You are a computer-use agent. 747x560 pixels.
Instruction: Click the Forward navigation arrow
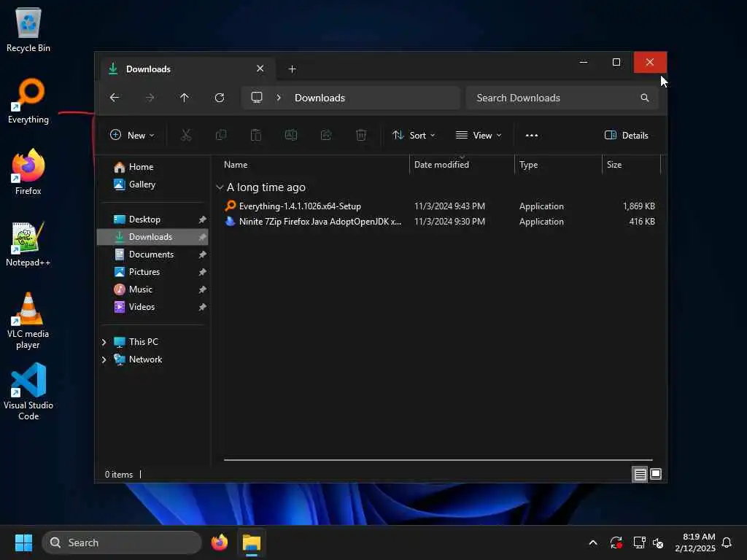pos(150,98)
